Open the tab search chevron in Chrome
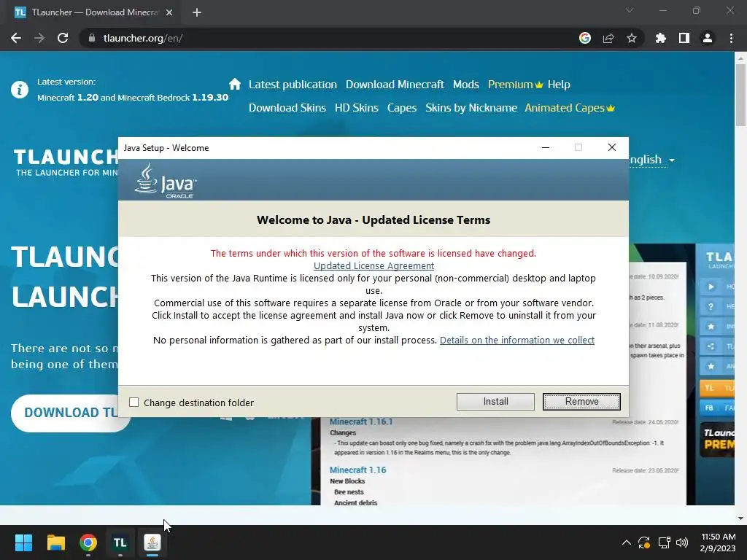 [630, 10]
